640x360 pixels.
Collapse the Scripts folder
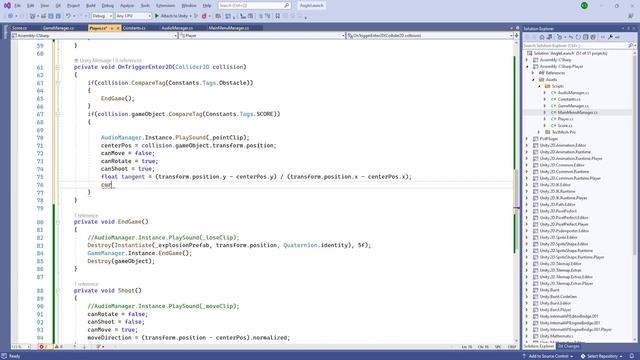point(539,86)
